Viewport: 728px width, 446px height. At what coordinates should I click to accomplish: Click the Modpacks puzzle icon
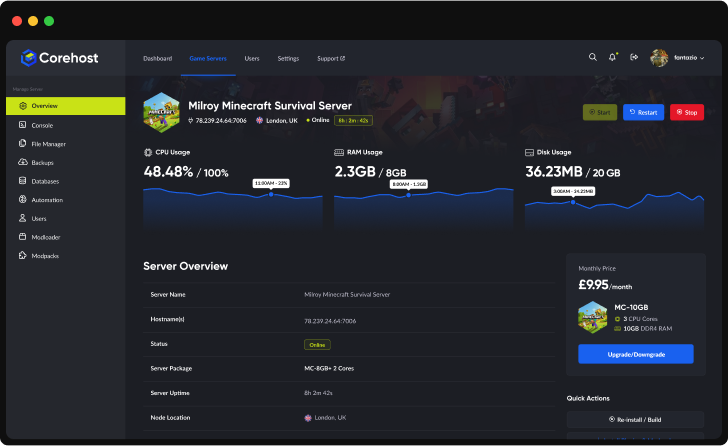click(x=22, y=255)
